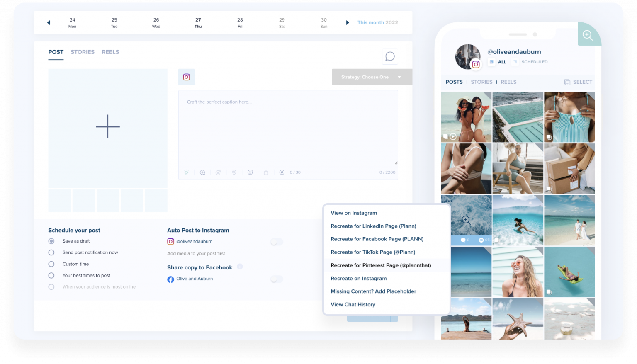Switch to the STORIES tab in composer

coord(83,52)
